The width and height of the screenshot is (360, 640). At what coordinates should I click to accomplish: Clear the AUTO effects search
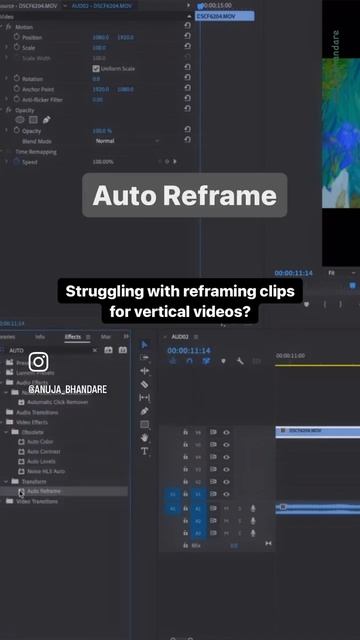[x=95, y=350]
